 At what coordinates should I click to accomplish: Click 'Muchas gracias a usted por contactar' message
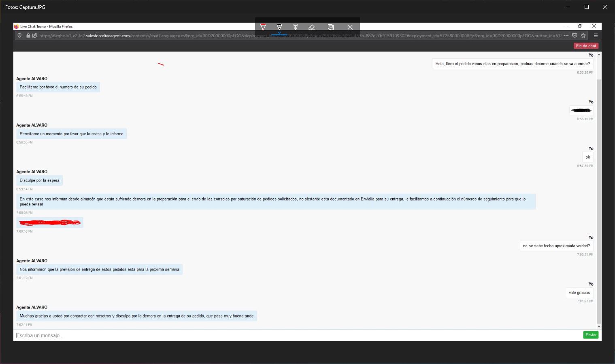coord(137,316)
